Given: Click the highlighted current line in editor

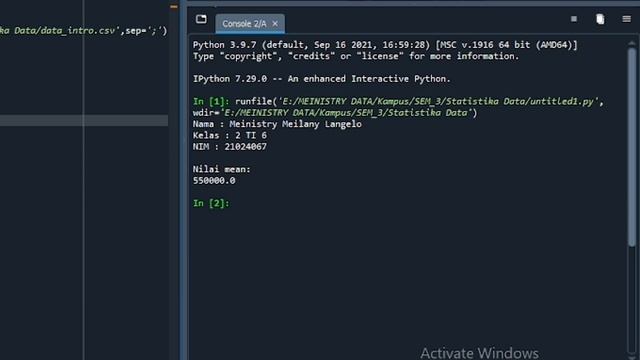Looking at the screenshot, I should (84, 120).
